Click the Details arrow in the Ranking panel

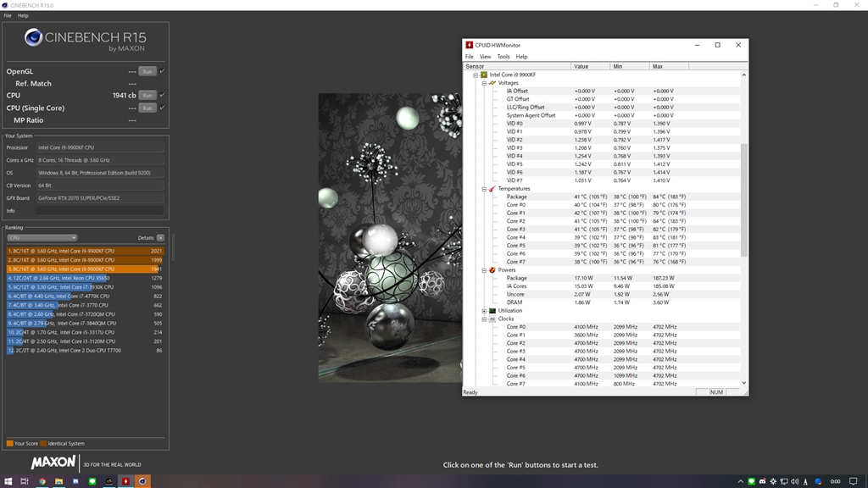coord(160,238)
